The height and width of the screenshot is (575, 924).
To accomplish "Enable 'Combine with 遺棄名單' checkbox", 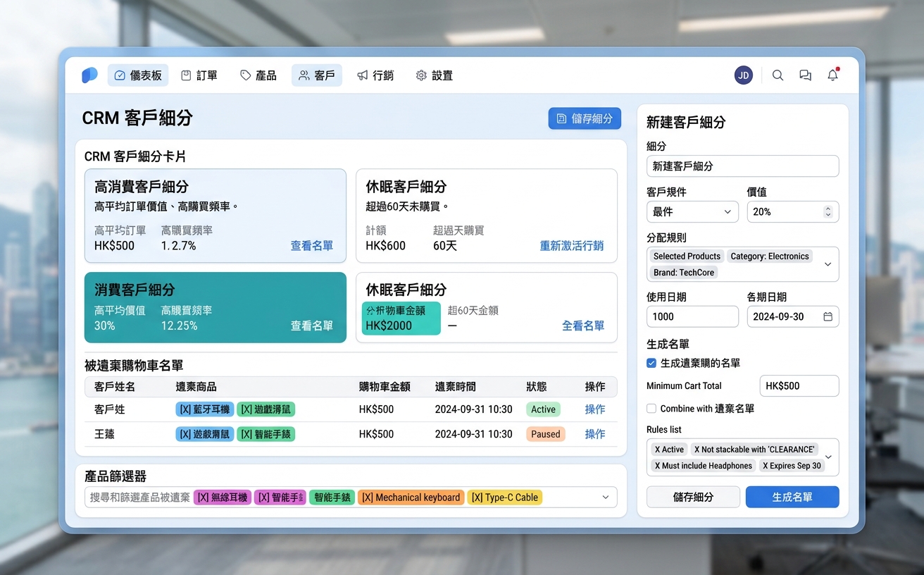I will click(651, 409).
